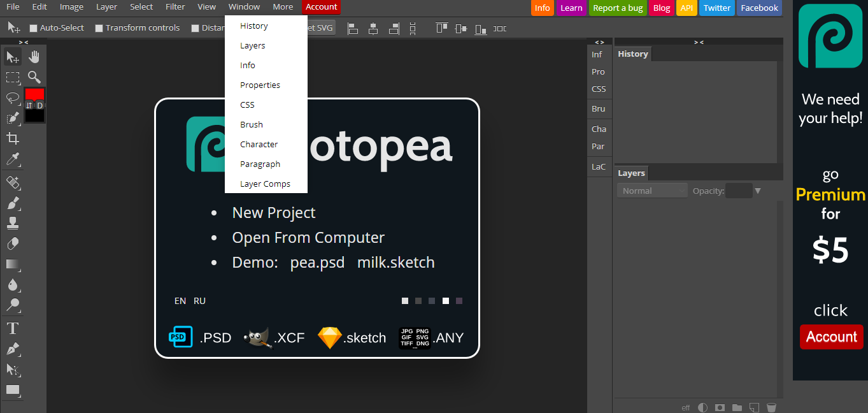Pick the Crop tool in toolbar
Screen dimensions: 868x413
(13, 138)
